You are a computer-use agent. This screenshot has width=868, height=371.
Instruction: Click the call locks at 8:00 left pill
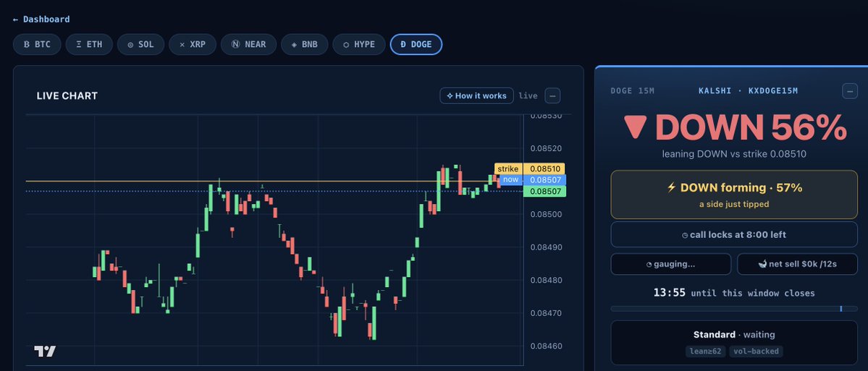734,234
